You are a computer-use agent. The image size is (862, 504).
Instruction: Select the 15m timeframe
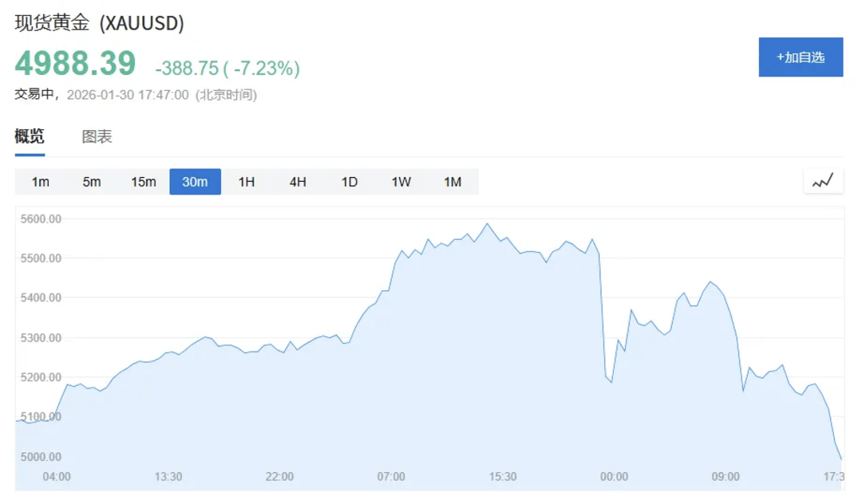143,182
